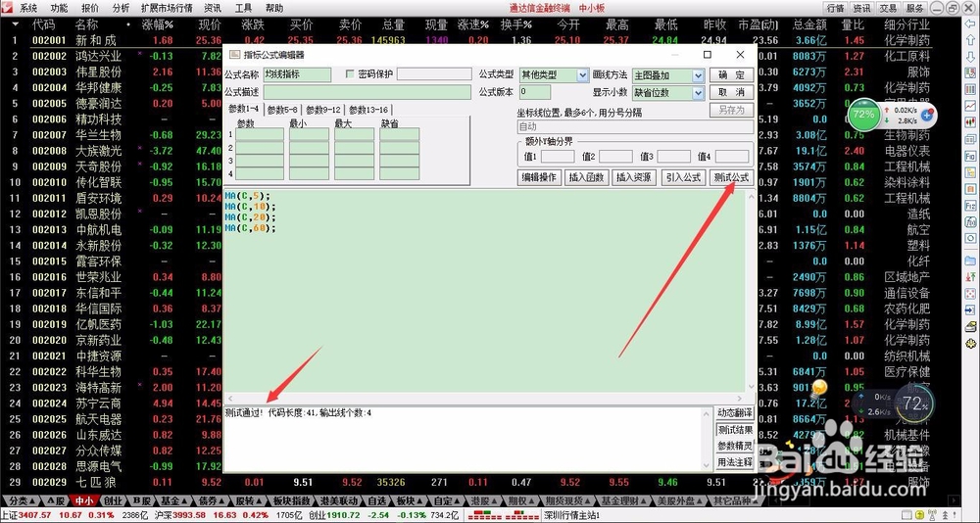Click the 公式版本 input field
The width and height of the screenshot is (980, 523).
pyautogui.click(x=534, y=92)
